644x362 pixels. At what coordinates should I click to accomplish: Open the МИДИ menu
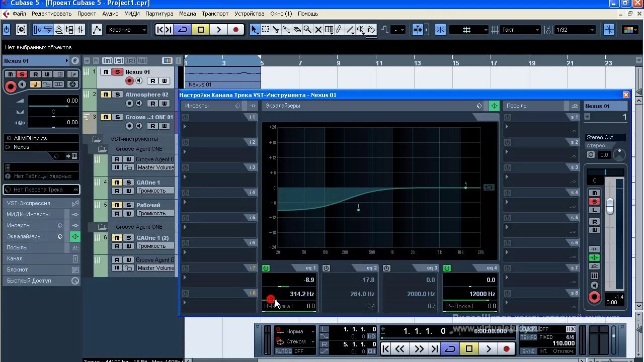pyautogui.click(x=132, y=14)
